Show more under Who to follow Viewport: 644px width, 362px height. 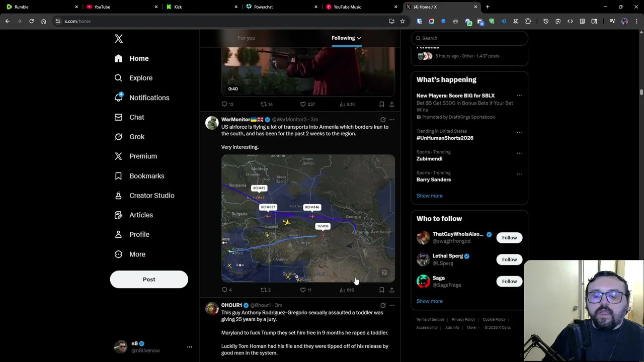[429, 301]
